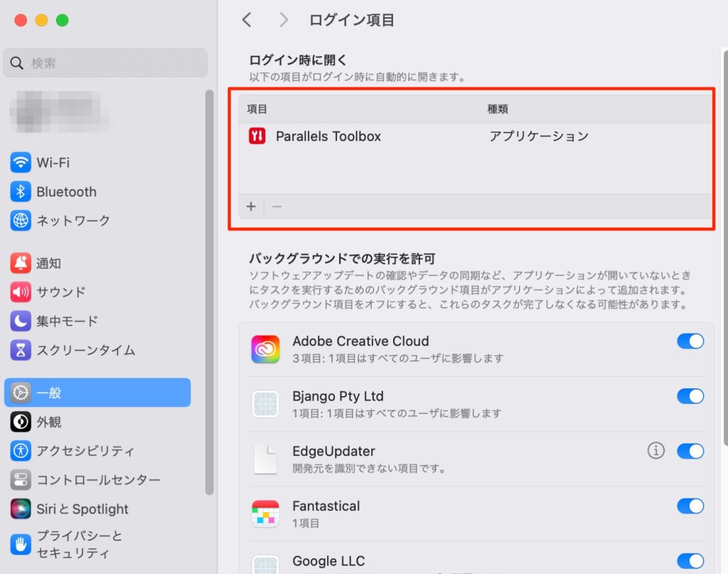
Task: Open the 一般 section in sidebar
Action: coord(97,393)
